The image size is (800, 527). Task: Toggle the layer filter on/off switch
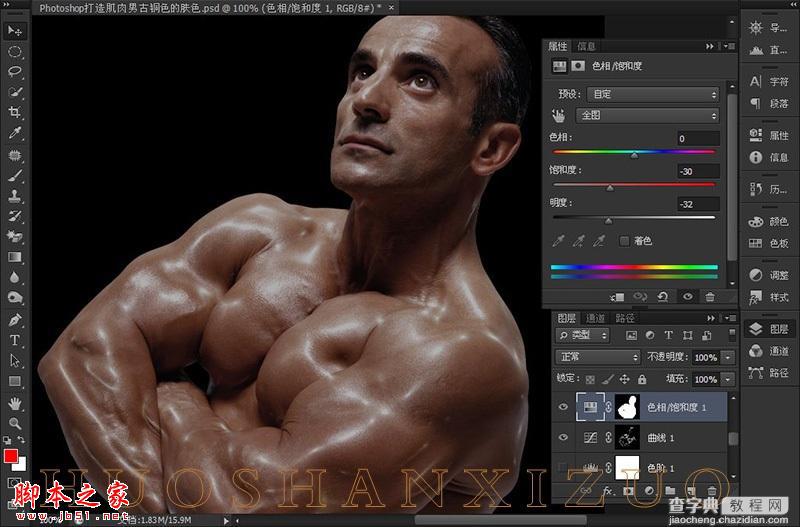click(732, 335)
